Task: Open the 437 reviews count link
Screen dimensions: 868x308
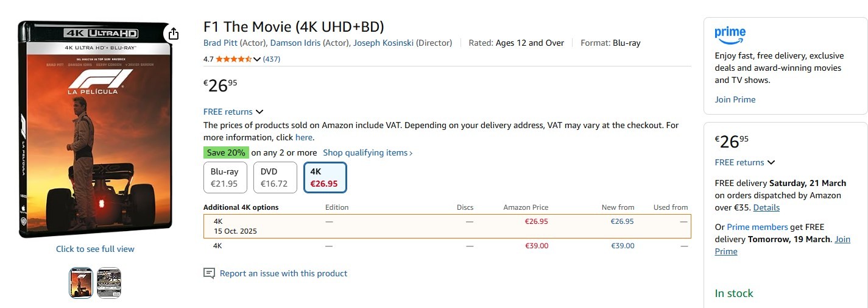Action: click(x=271, y=59)
